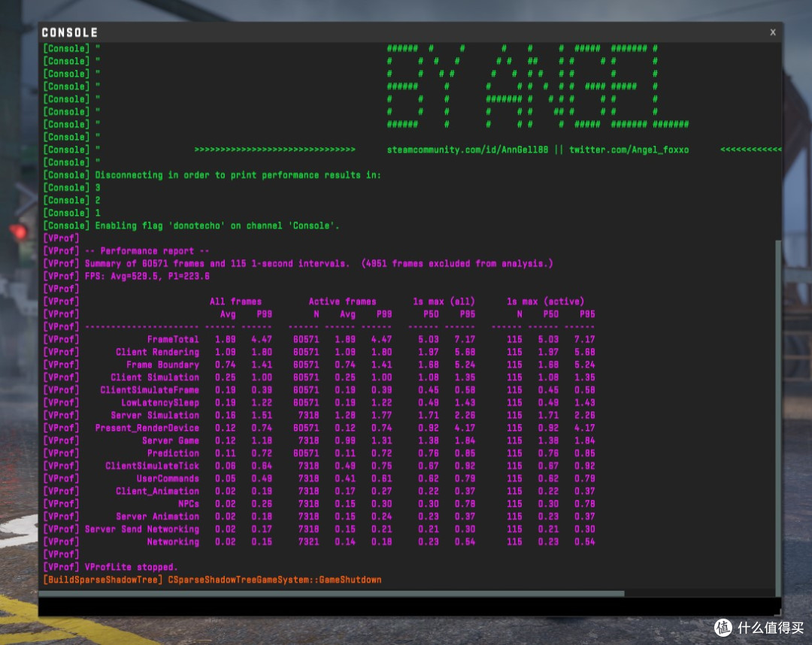This screenshot has height=645, width=812.
Task: Click the 'Disconnecting in order to print' line
Action: click(x=238, y=175)
